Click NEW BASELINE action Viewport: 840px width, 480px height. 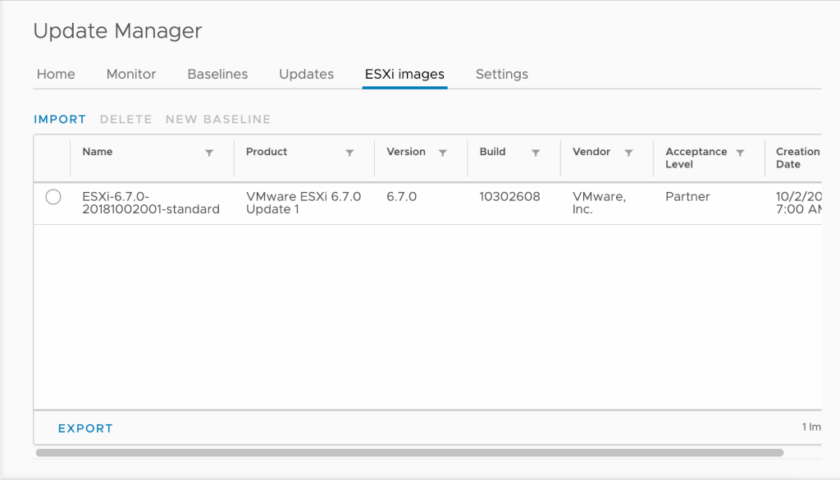tap(218, 119)
